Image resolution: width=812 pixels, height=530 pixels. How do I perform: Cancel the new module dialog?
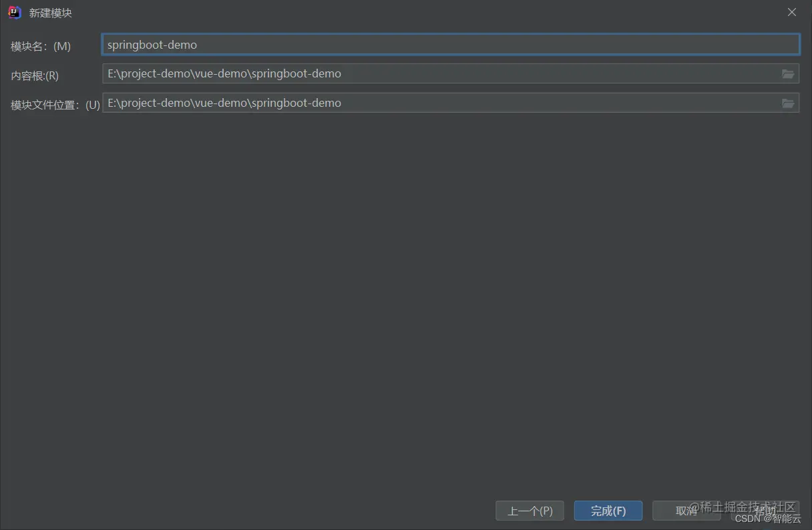pos(686,511)
